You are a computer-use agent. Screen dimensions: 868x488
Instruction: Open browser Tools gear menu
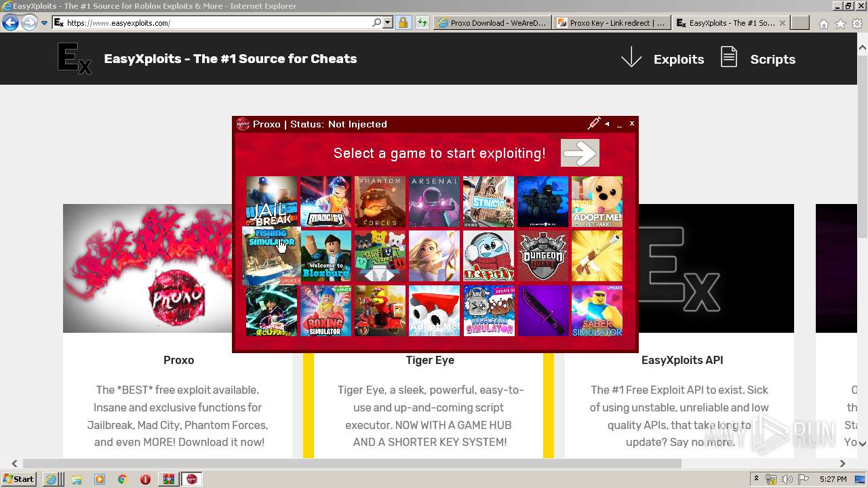tap(857, 24)
